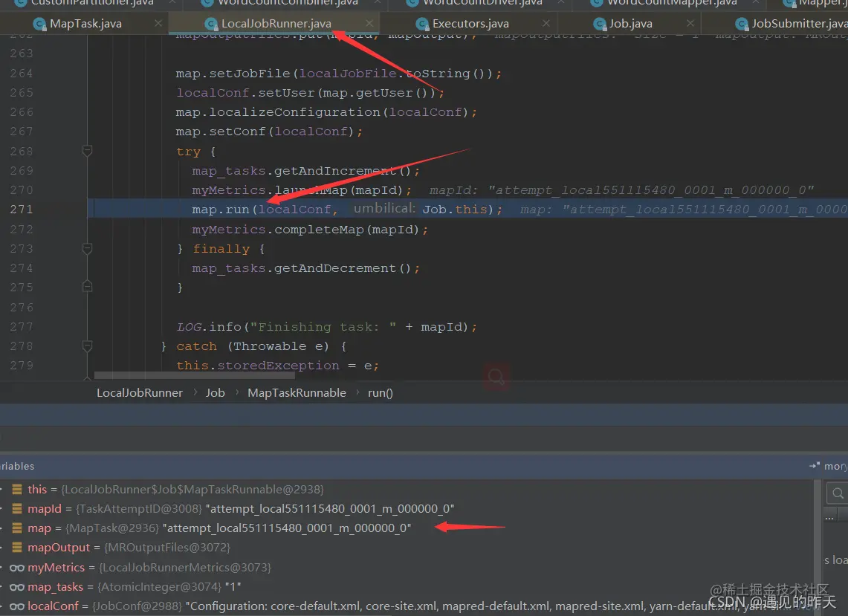Viewport: 848px width, 616px height.
Task: Click the class icon on LocalJobRunner.java tab
Action: 212,24
